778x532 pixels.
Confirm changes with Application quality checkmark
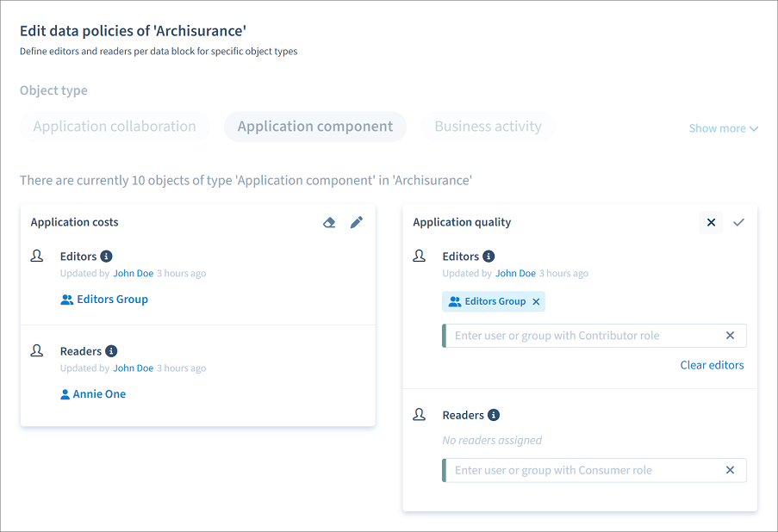pos(738,222)
